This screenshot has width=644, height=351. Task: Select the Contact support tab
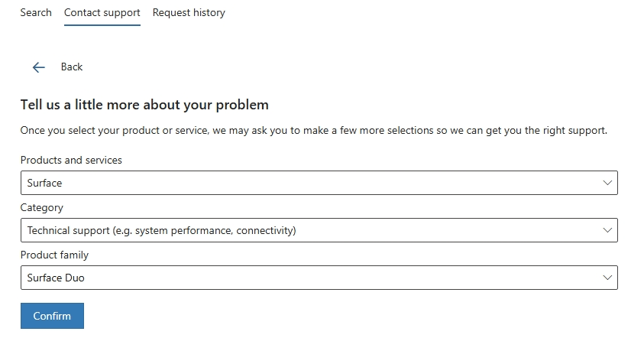coord(102,12)
